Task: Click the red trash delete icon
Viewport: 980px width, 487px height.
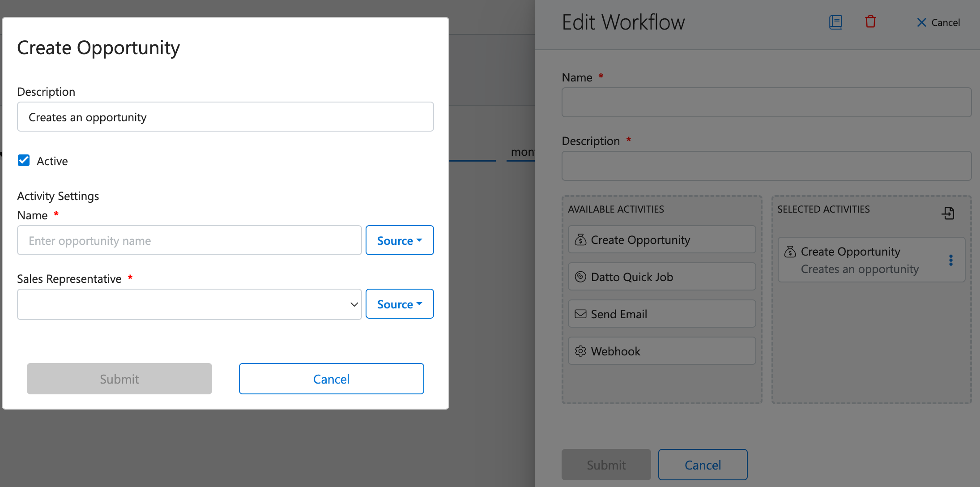Action: [870, 21]
